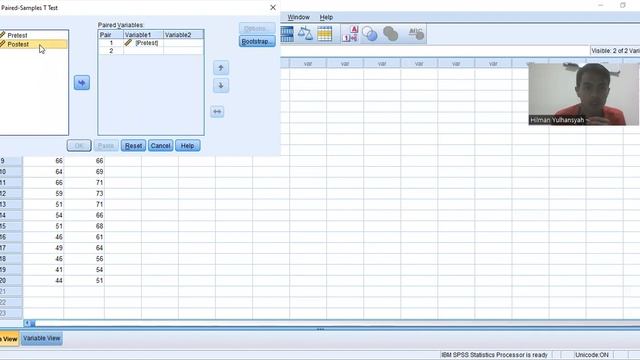This screenshot has width=640, height=360.
Task: Click Visible: 2 of 2 Variables label
Action: [x=615, y=51]
